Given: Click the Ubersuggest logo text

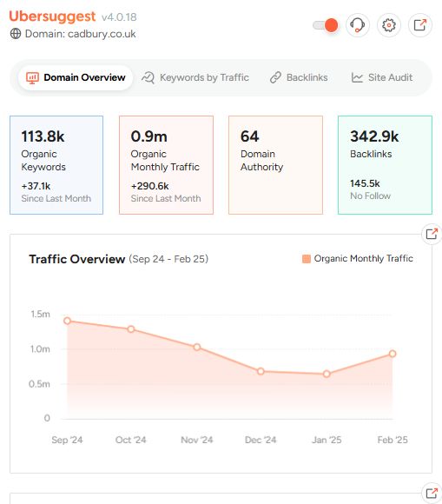Looking at the screenshot, I should [52, 17].
